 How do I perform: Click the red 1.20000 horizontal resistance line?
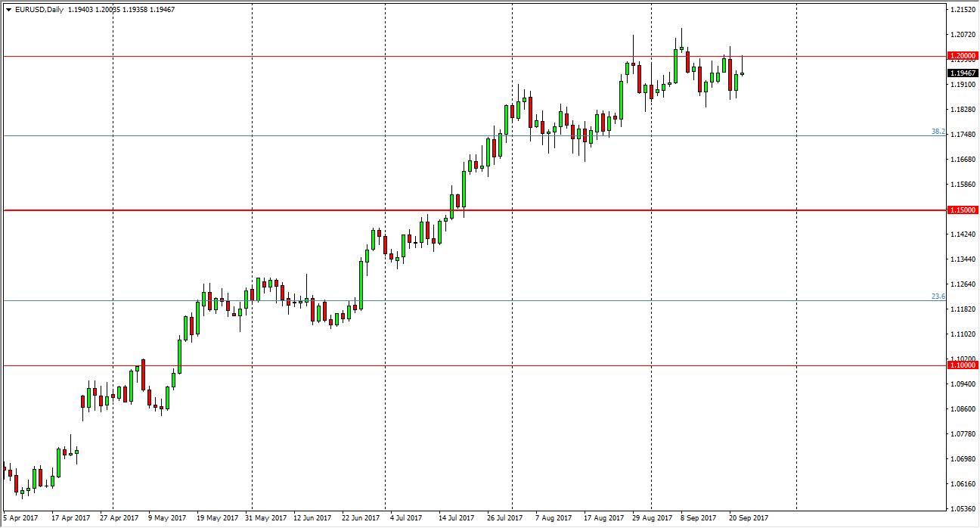tap(378, 56)
